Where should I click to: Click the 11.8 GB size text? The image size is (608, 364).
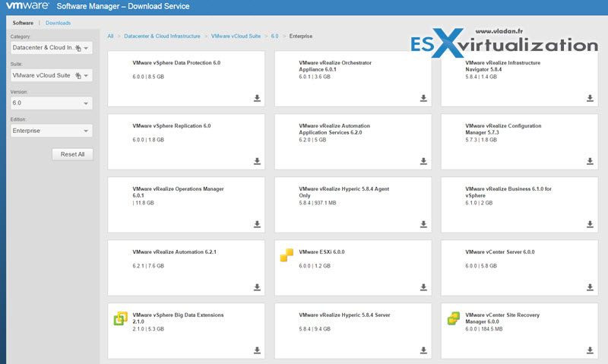point(143,203)
